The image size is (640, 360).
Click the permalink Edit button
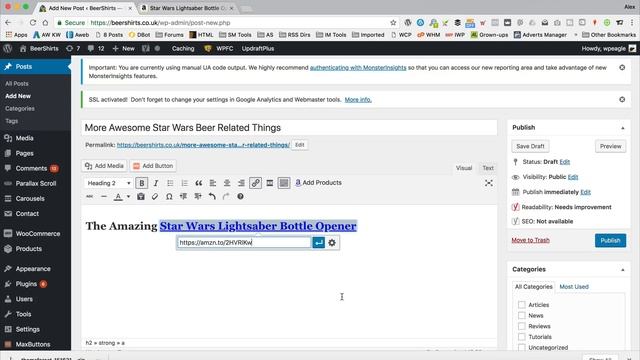(300, 145)
